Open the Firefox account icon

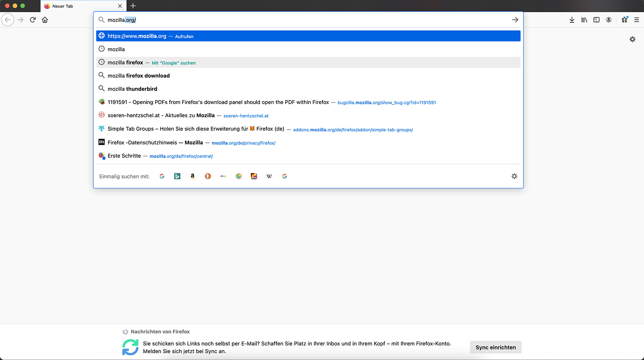[608, 20]
